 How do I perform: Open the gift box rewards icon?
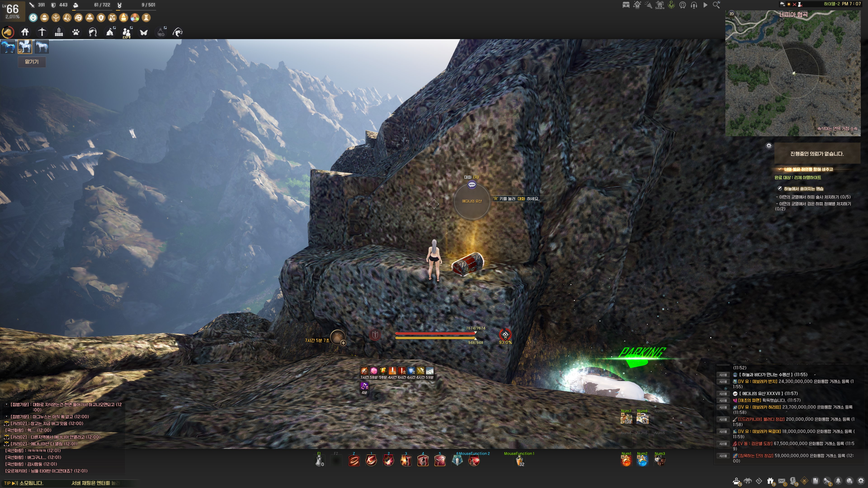tap(770, 481)
